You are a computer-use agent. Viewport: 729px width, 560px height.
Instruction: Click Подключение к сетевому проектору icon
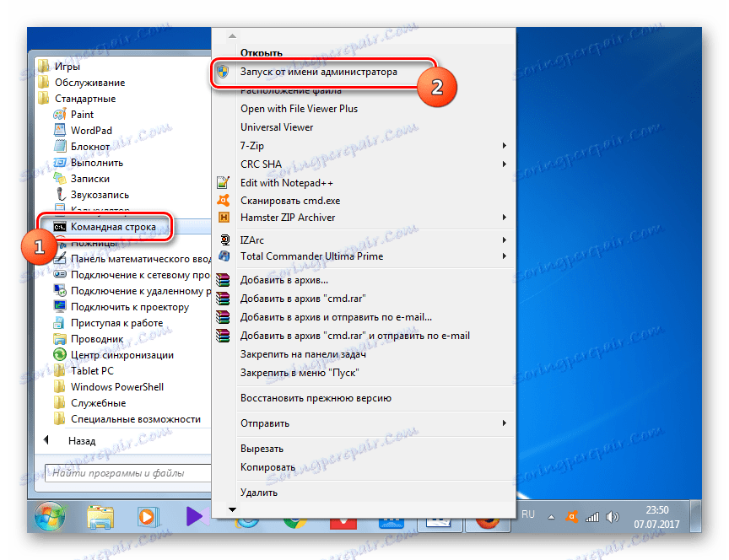(x=60, y=275)
